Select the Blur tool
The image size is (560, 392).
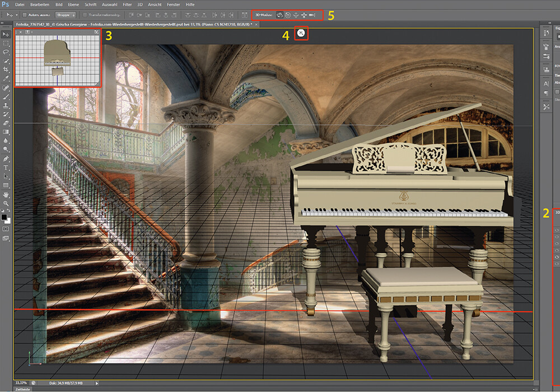tap(6, 141)
